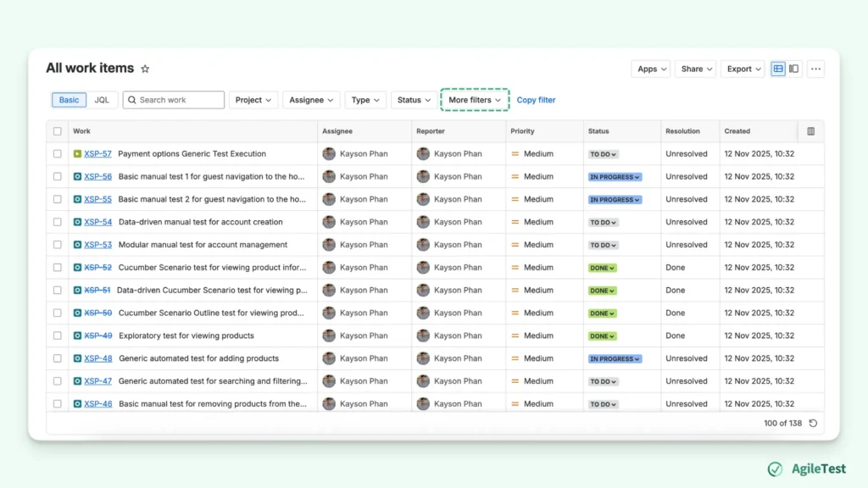Screen dimensions: 868x488
Task: Click the test execution icon for XSP-57
Action: point(77,154)
